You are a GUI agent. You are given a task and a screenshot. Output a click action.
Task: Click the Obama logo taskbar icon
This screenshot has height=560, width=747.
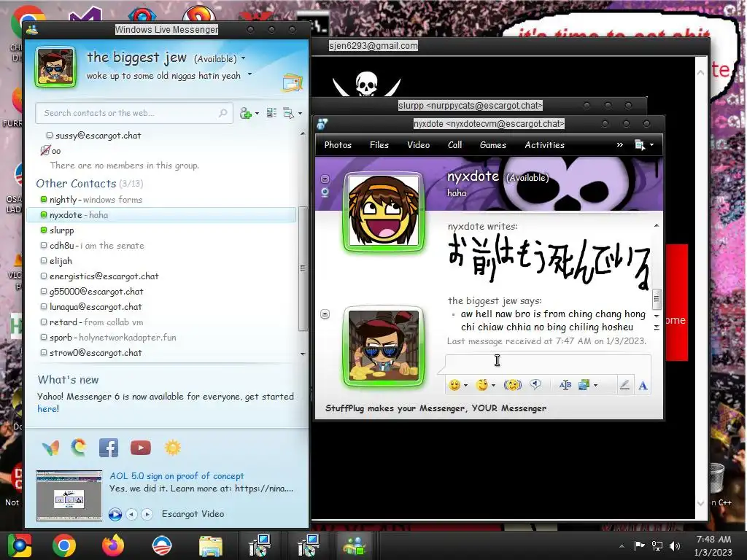point(161,545)
